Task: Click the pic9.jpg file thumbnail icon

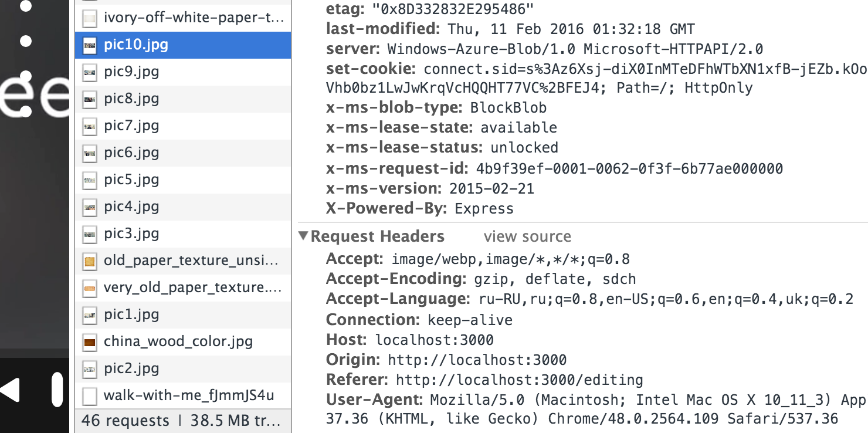Action: pyautogui.click(x=90, y=72)
